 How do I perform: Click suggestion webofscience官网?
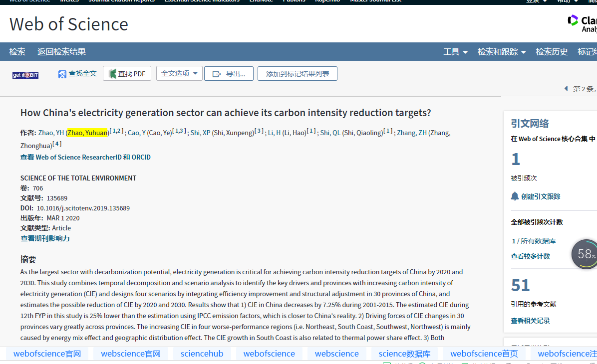point(47,354)
